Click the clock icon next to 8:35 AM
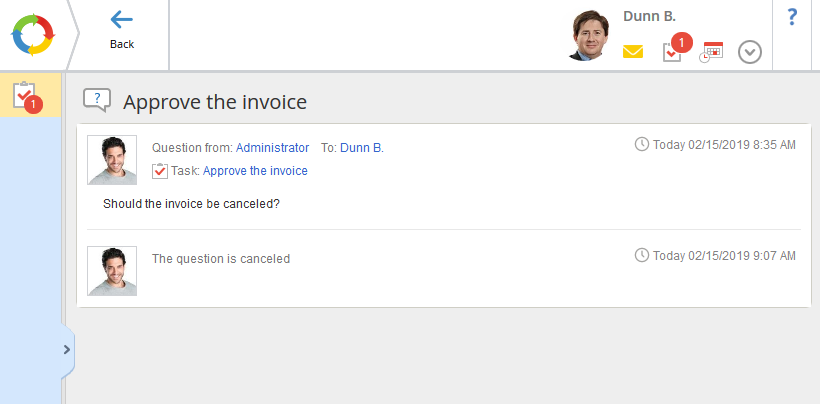This screenshot has width=820, height=404. pos(642,144)
